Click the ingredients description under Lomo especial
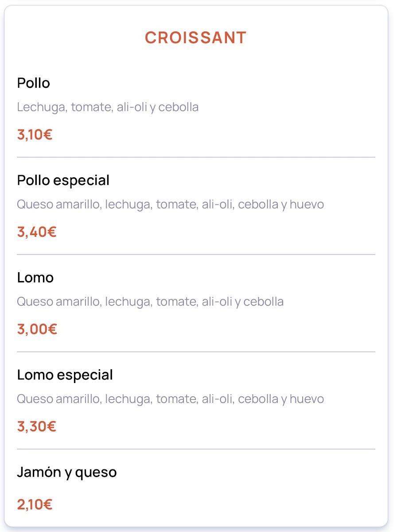The height and width of the screenshot is (532, 397). tap(170, 399)
